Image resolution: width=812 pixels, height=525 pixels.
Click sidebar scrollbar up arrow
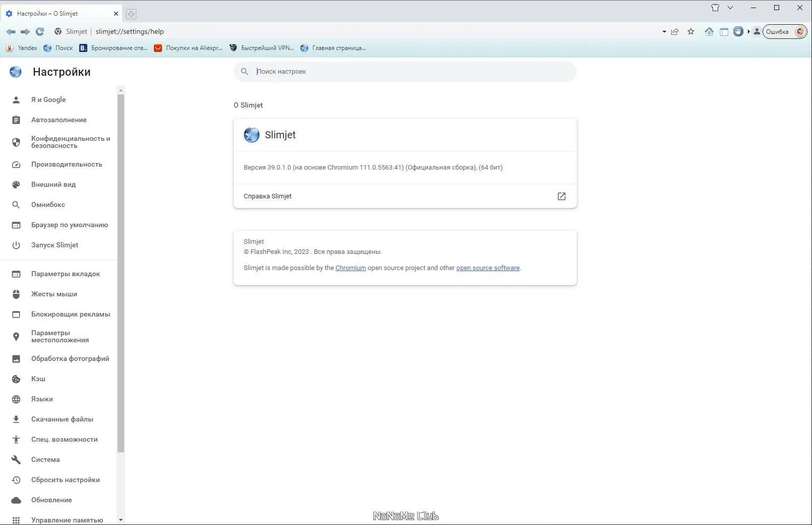pos(121,90)
